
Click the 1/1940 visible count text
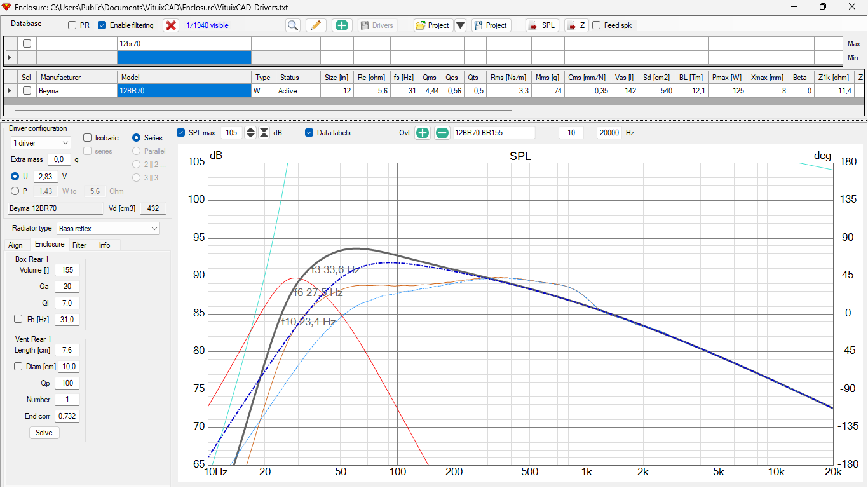tap(207, 25)
